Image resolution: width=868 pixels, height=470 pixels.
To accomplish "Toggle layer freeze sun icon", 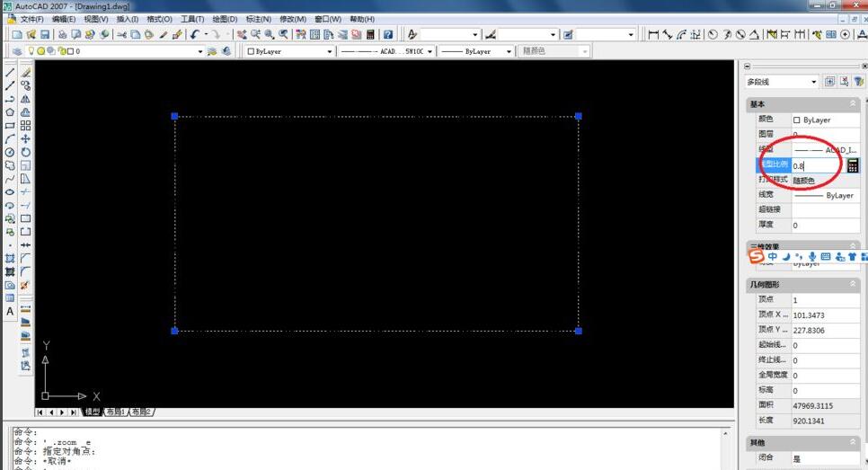I will tap(40, 51).
